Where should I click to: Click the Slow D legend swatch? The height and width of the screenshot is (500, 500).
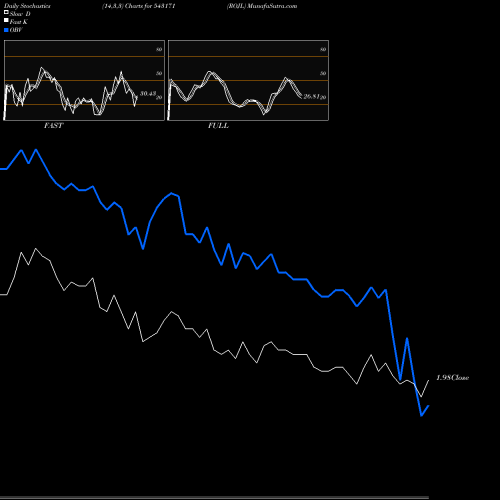tap(6, 13)
